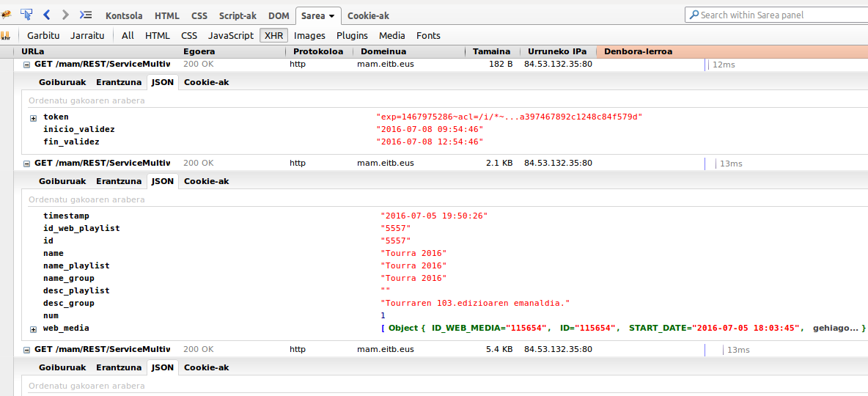Click the XHR breakpoint icon
Image resolution: width=868 pixels, height=396 pixels.
(6, 35)
